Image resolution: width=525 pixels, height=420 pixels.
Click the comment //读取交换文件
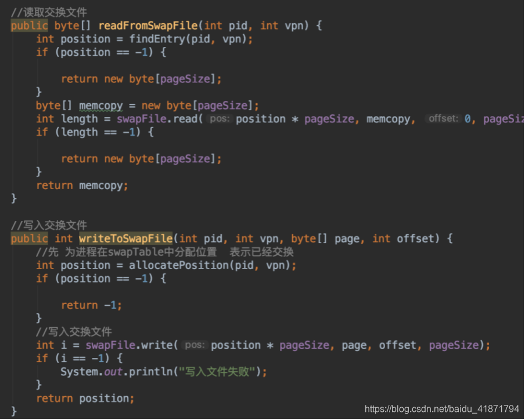[x=49, y=12]
